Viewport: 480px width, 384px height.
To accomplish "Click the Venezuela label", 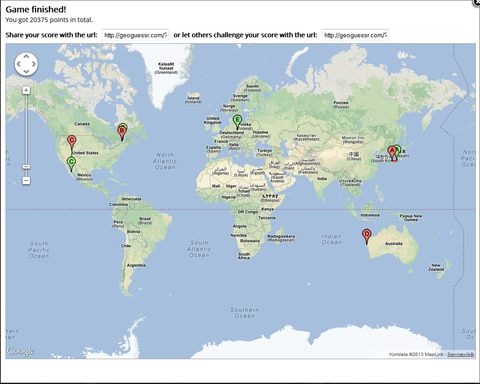I will point(131,199).
